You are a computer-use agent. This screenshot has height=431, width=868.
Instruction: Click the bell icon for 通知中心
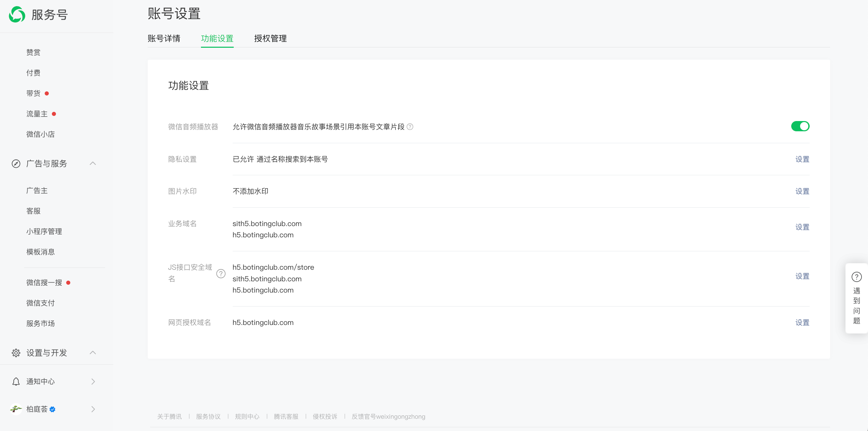coord(16,382)
